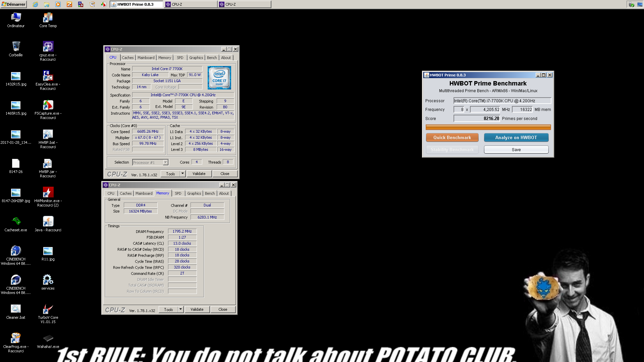Launch cpuz.exe shortcut on desktop
Image resolution: width=644 pixels, height=362 pixels.
48,51
